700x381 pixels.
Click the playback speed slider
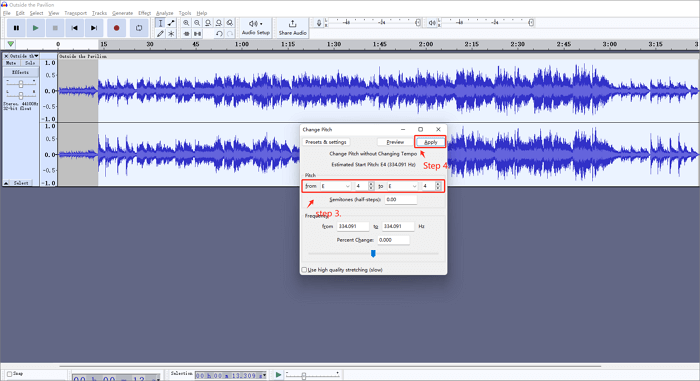pyautogui.click(x=312, y=375)
